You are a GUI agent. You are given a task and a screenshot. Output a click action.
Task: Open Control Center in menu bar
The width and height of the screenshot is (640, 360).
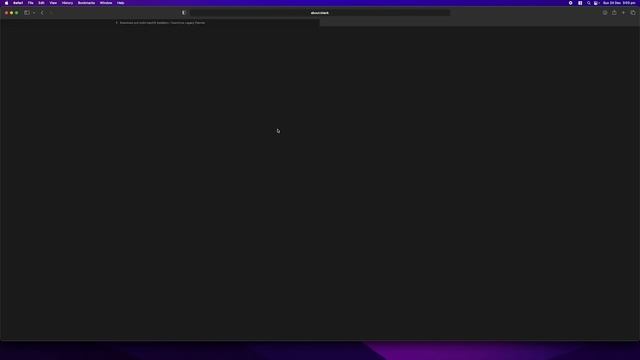coord(596,3)
